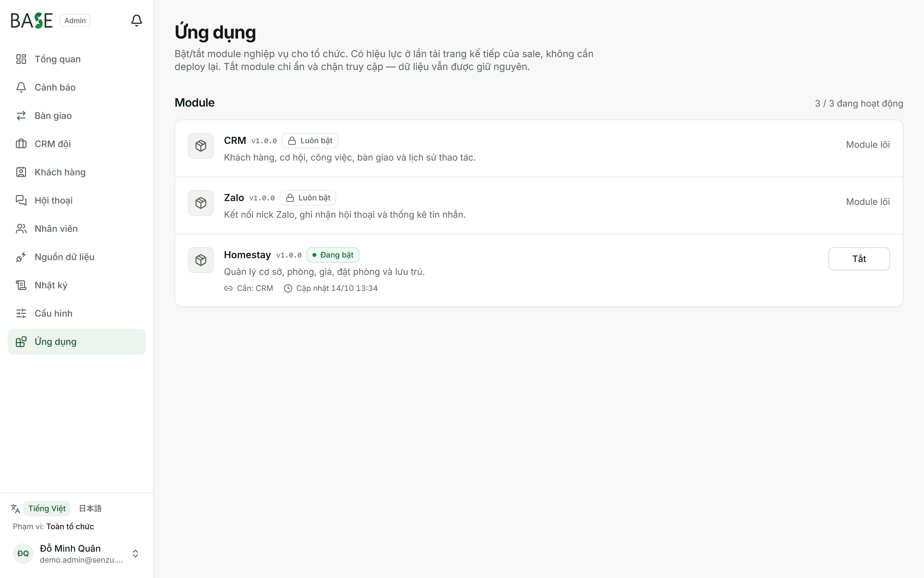Open Nhật ký menu item
This screenshot has height=578, width=924.
tap(76, 285)
